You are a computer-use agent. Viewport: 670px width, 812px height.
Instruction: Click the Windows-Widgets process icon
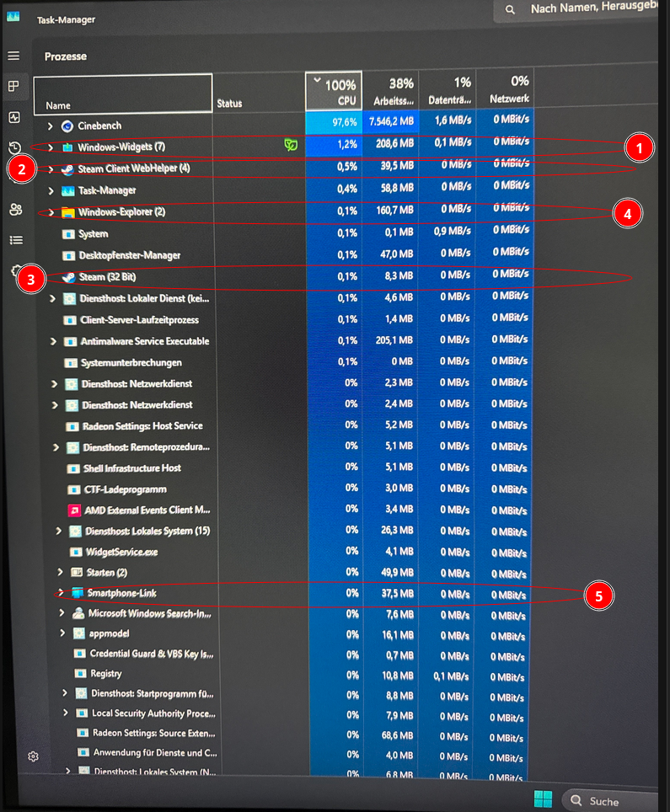tap(67, 147)
